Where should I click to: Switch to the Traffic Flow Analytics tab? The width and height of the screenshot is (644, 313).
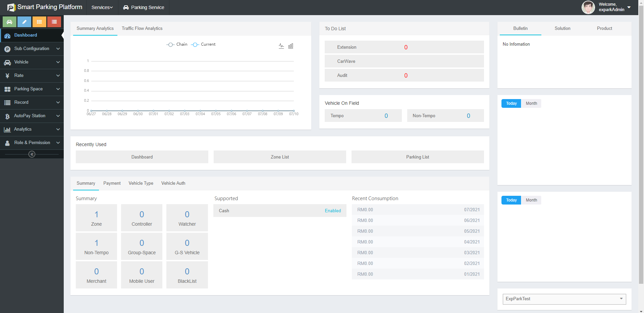(x=142, y=29)
